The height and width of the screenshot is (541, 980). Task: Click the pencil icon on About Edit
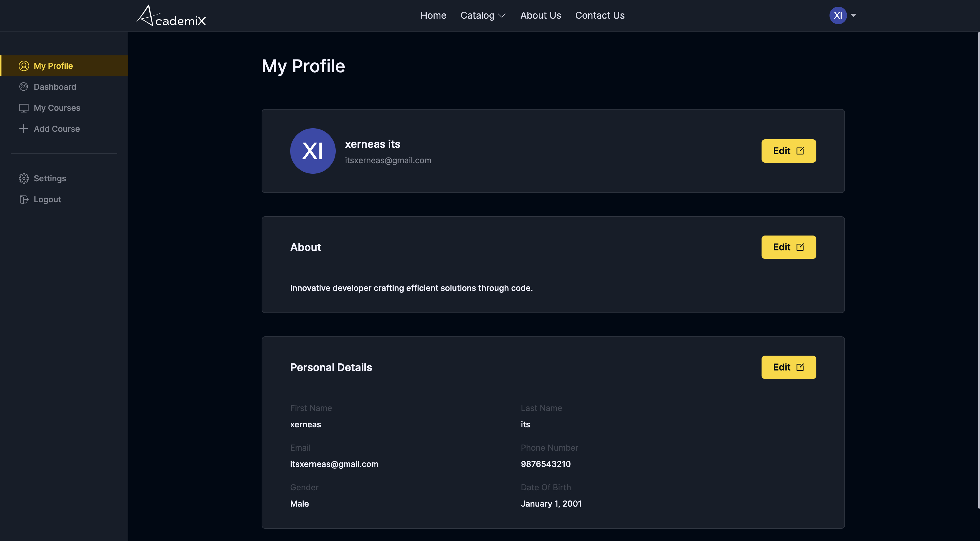tap(800, 247)
